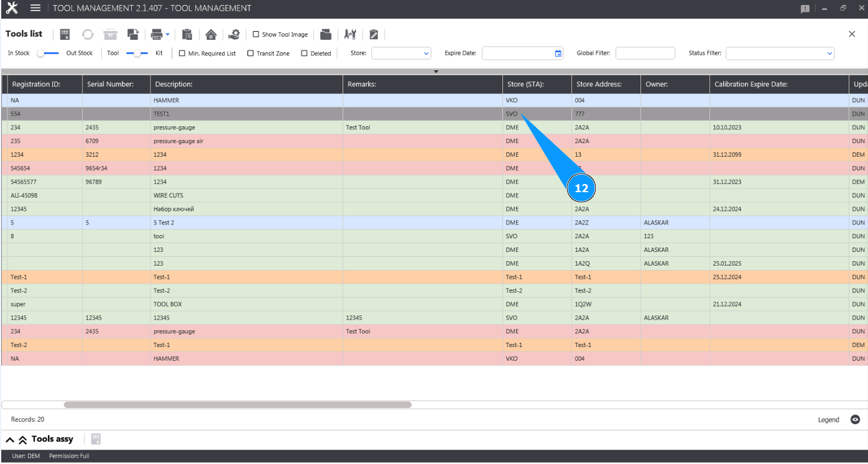Open the hamburger main menu
This screenshot has width=868, height=464.
pyautogui.click(x=35, y=8)
